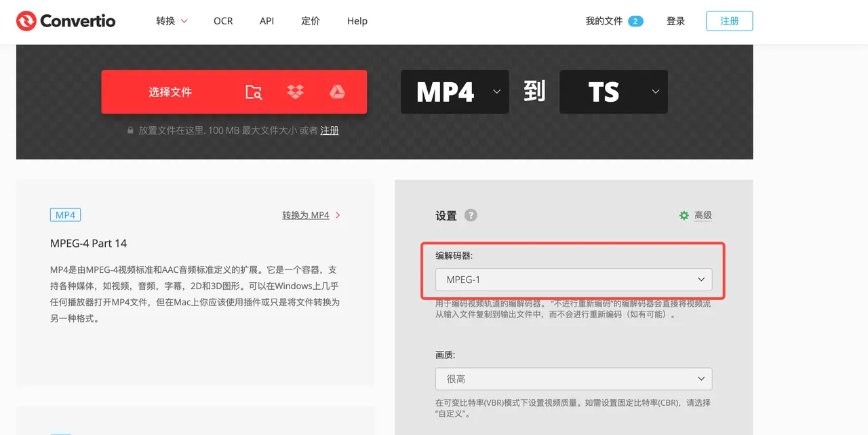The height and width of the screenshot is (435, 868).
Task: Browse files with the folder search icon
Action: coord(254,92)
